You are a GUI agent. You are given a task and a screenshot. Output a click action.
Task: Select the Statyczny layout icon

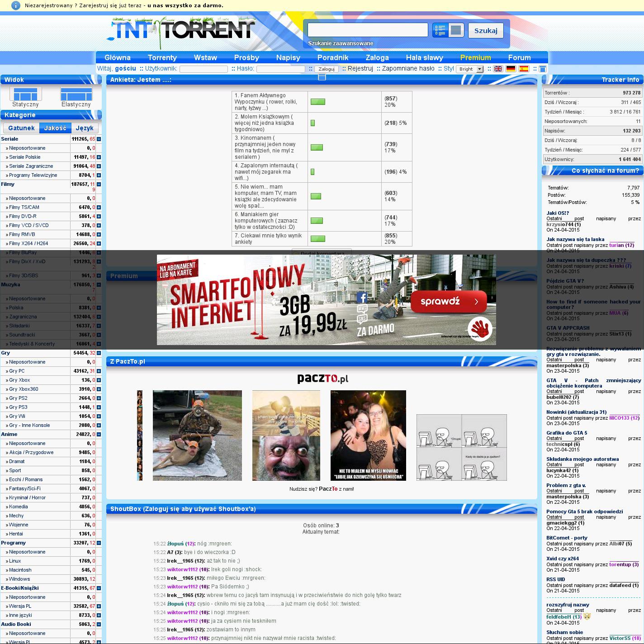click(25, 94)
